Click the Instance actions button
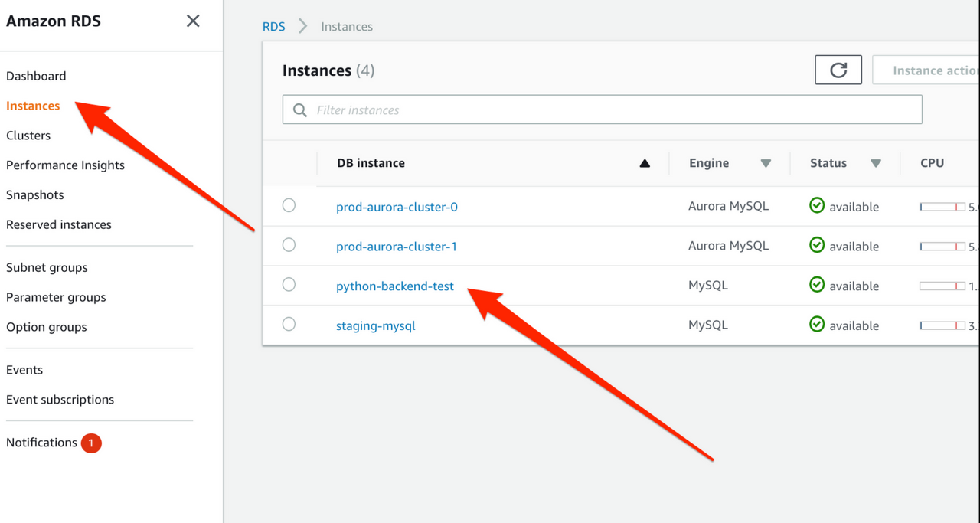 click(926, 70)
